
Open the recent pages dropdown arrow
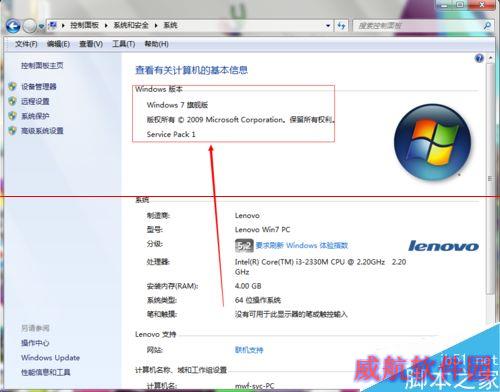point(41,26)
